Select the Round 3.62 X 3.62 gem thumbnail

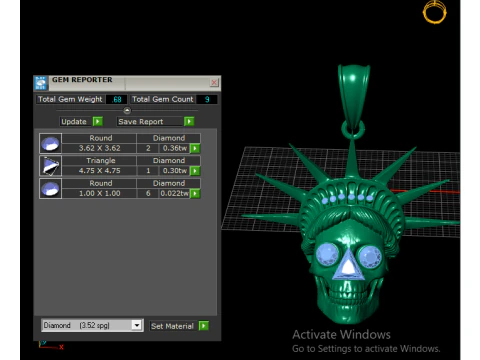(50, 144)
